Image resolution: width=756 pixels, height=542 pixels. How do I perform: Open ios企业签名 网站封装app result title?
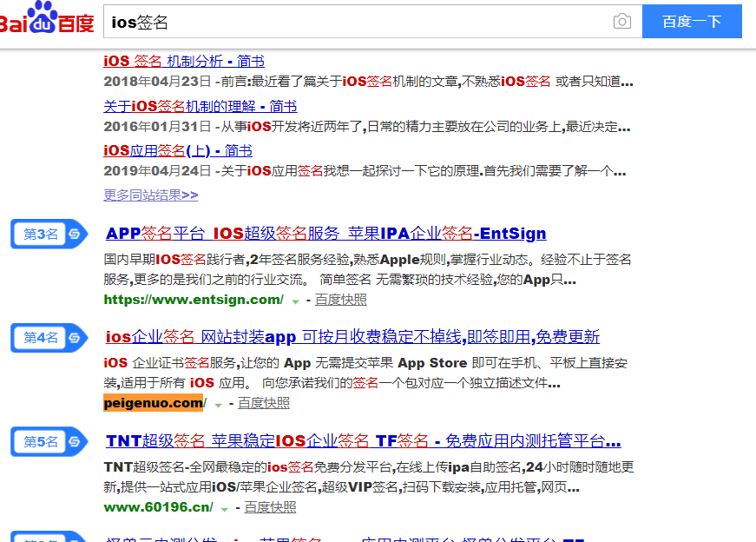point(352,337)
